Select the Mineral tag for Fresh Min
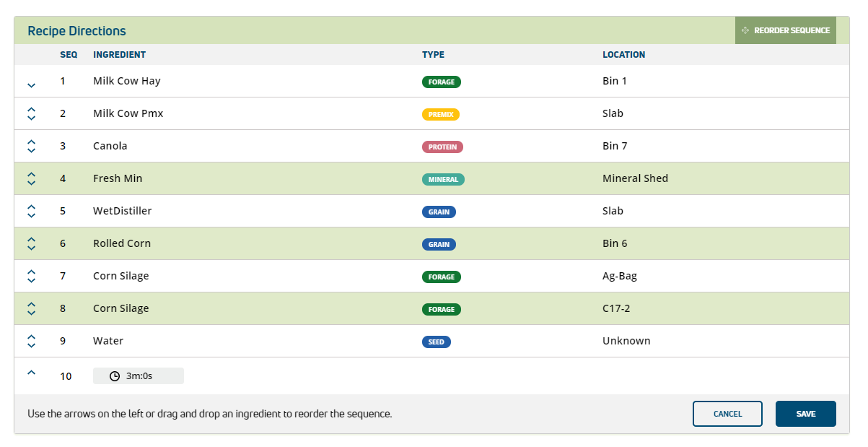Screen dimensions: 868x447 (x=443, y=179)
